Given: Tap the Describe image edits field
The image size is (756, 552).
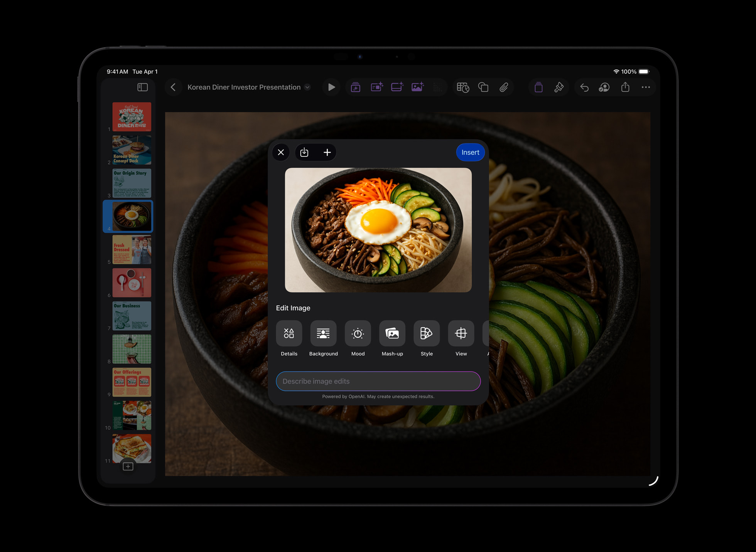Looking at the screenshot, I should click(378, 381).
